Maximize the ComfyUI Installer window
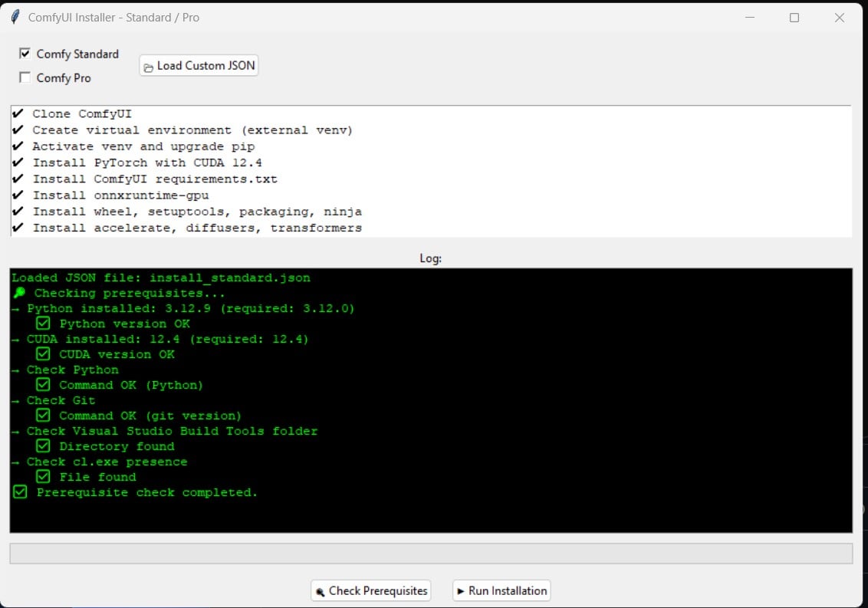868x608 pixels. [x=794, y=18]
